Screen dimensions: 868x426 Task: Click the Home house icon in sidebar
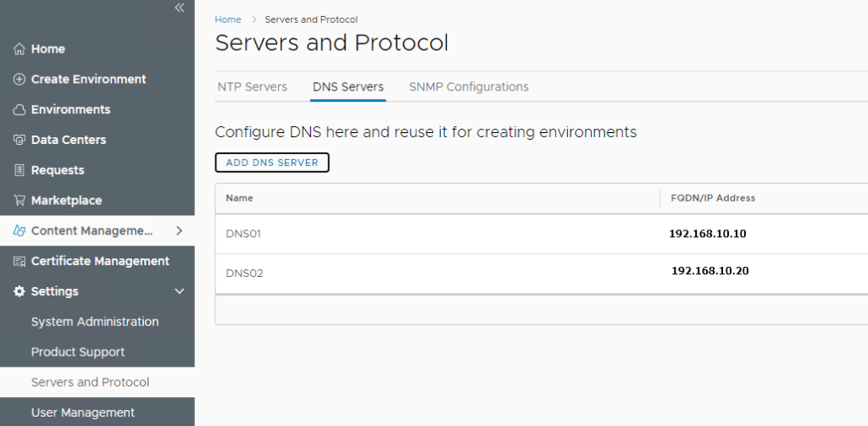19,49
